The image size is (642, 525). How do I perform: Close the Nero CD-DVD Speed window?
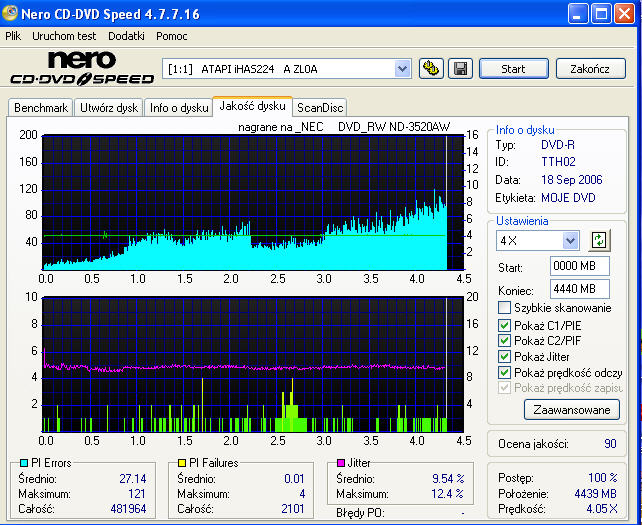(625, 14)
